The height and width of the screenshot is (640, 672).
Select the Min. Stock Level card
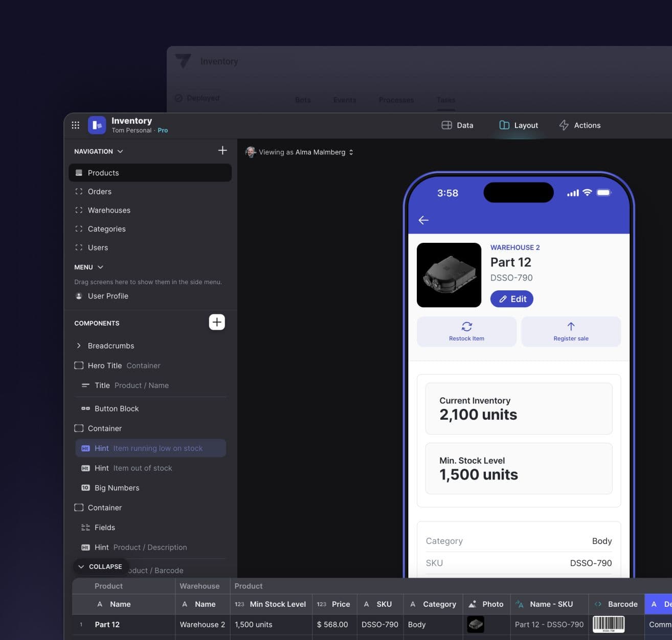tap(519, 468)
